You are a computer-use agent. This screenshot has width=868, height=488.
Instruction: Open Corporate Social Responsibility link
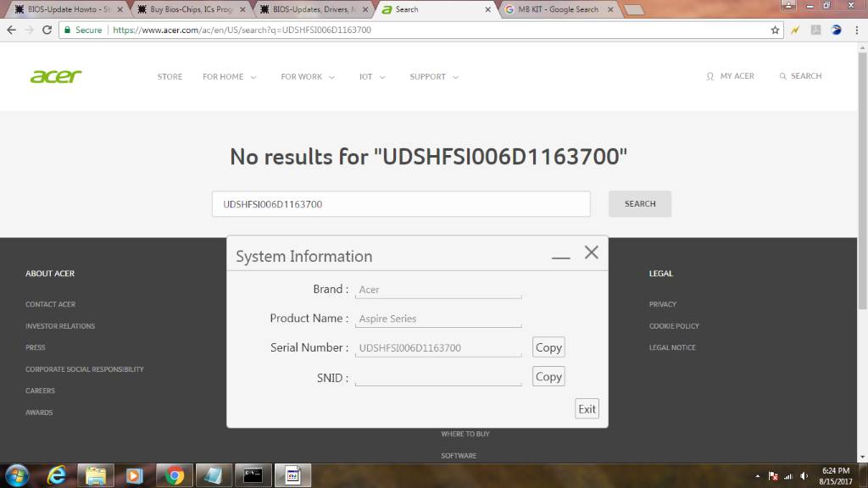pos(85,369)
